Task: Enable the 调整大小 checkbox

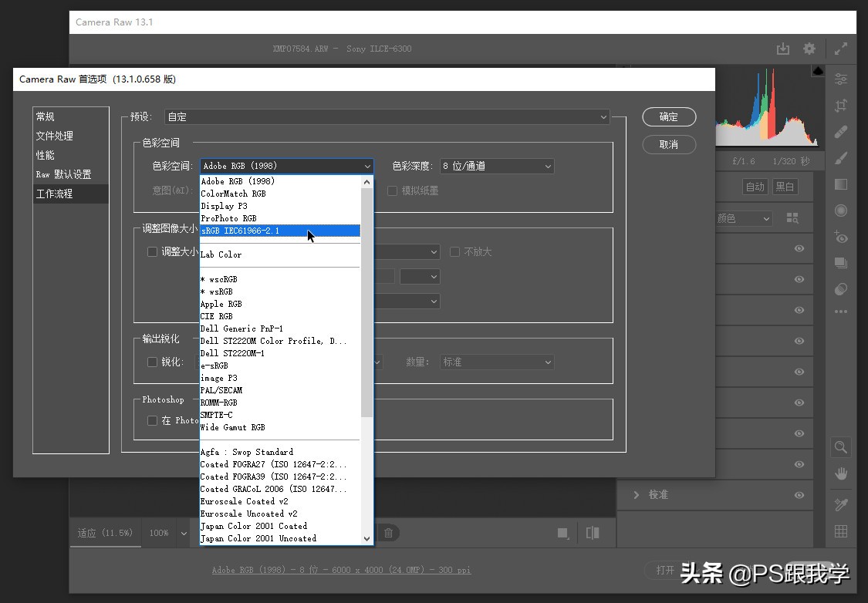Action: [x=152, y=252]
